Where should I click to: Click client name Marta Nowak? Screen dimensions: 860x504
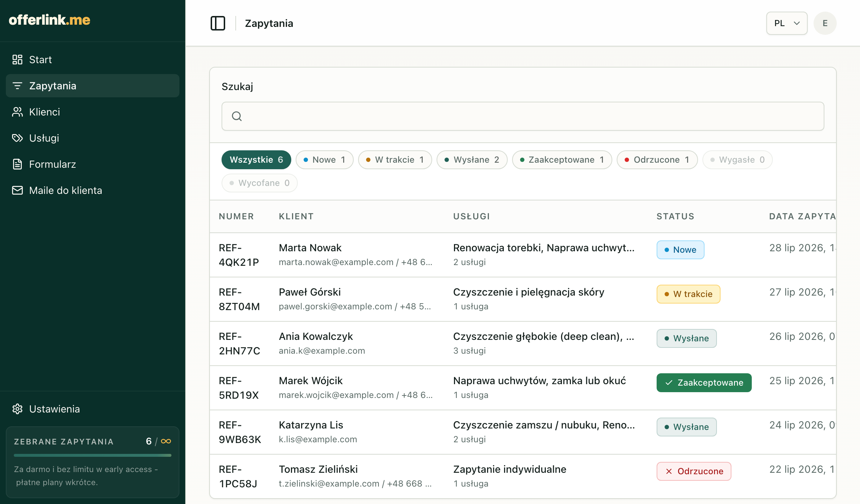click(310, 248)
